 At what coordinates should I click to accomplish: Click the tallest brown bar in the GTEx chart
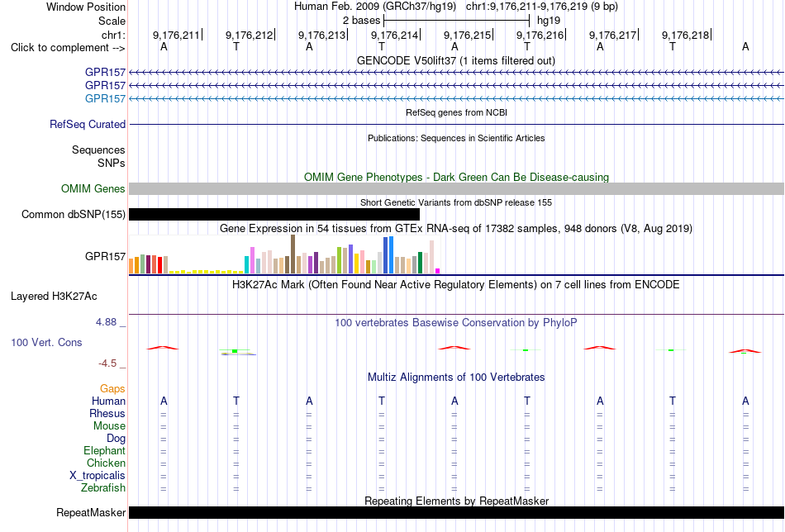293,254
